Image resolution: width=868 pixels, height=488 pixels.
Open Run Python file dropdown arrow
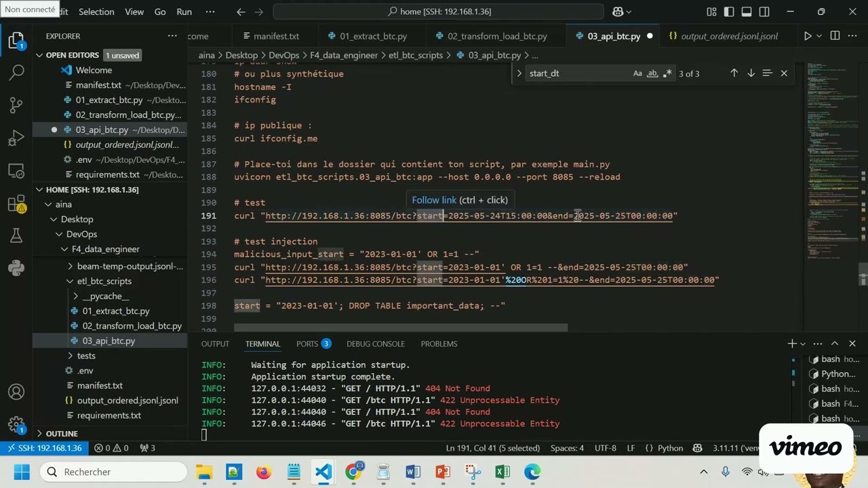(x=818, y=36)
